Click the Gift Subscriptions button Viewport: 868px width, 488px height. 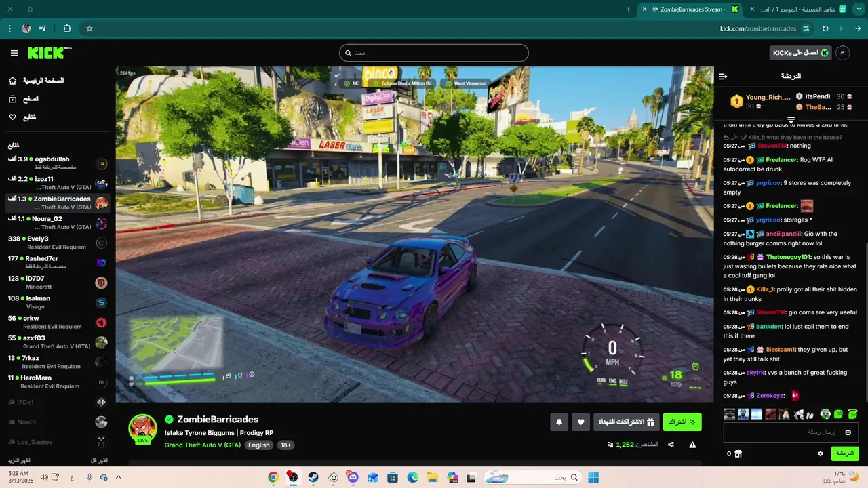coord(626,422)
